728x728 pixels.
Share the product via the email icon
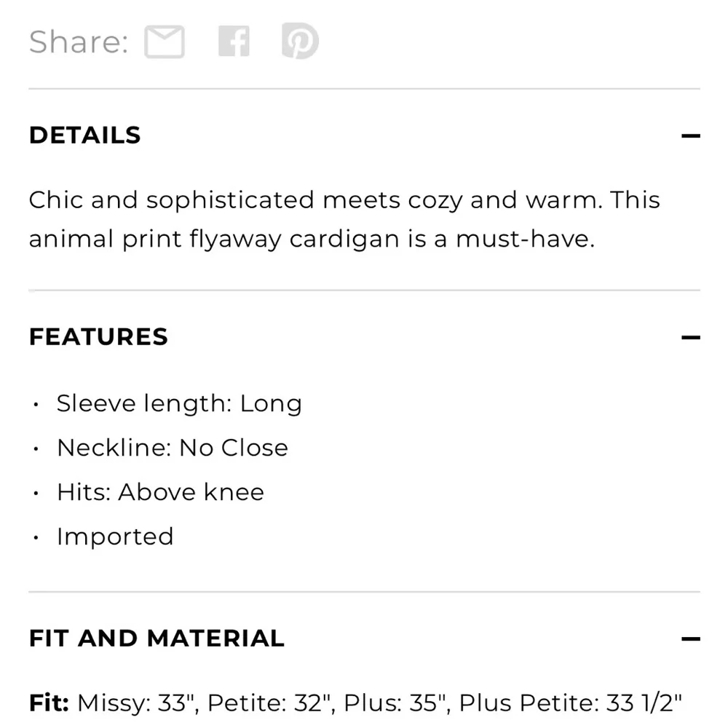coord(165,41)
